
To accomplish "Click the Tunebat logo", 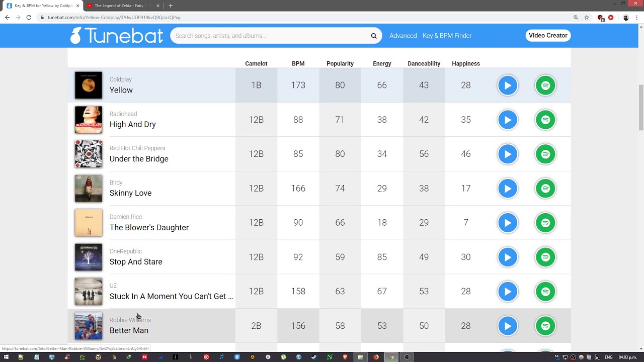I will pyautogui.click(x=117, y=36).
